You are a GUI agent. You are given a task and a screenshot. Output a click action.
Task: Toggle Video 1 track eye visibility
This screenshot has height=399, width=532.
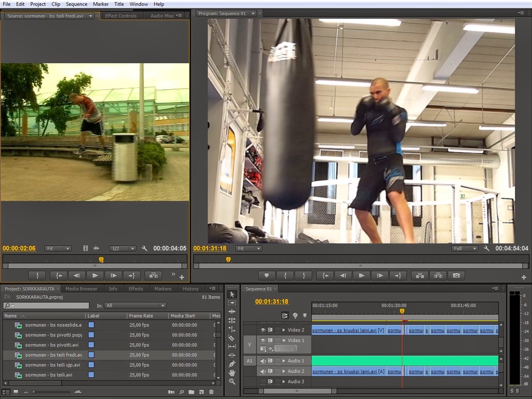click(x=263, y=340)
